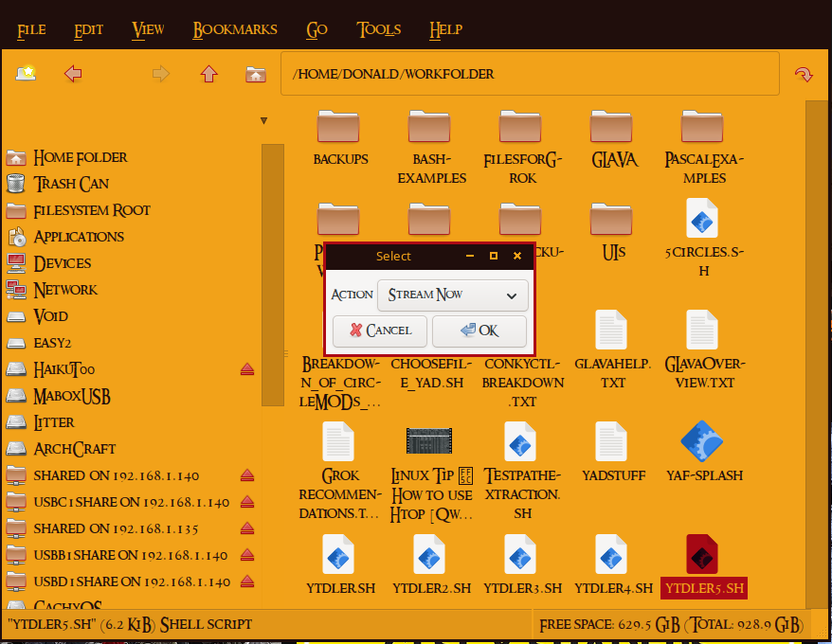832x644 pixels.
Task: Eject the HaikuToo volume
Action: (x=246, y=369)
